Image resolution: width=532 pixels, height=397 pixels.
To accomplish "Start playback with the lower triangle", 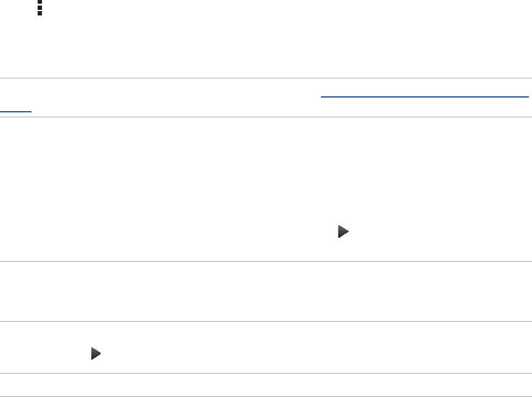I will point(96,354).
